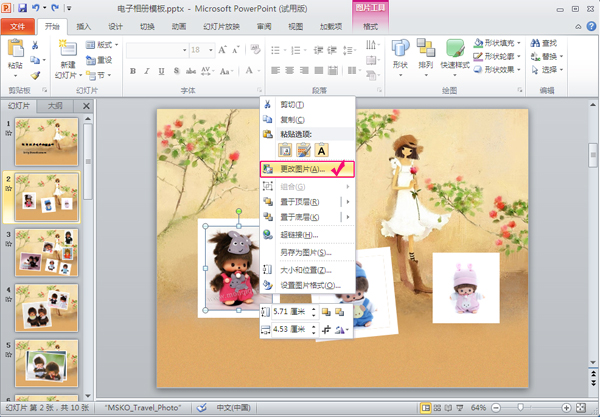Select Format Picture (设置图片格式) menu item
This screenshot has height=417, width=600.
tap(307, 285)
